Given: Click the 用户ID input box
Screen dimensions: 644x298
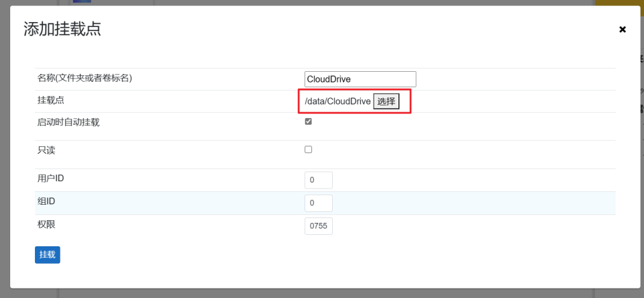Looking at the screenshot, I should coord(319,181).
